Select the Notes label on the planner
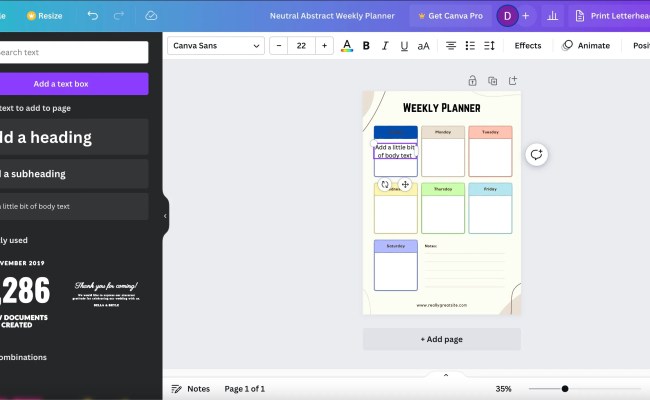This screenshot has width=650, height=400. [431, 246]
